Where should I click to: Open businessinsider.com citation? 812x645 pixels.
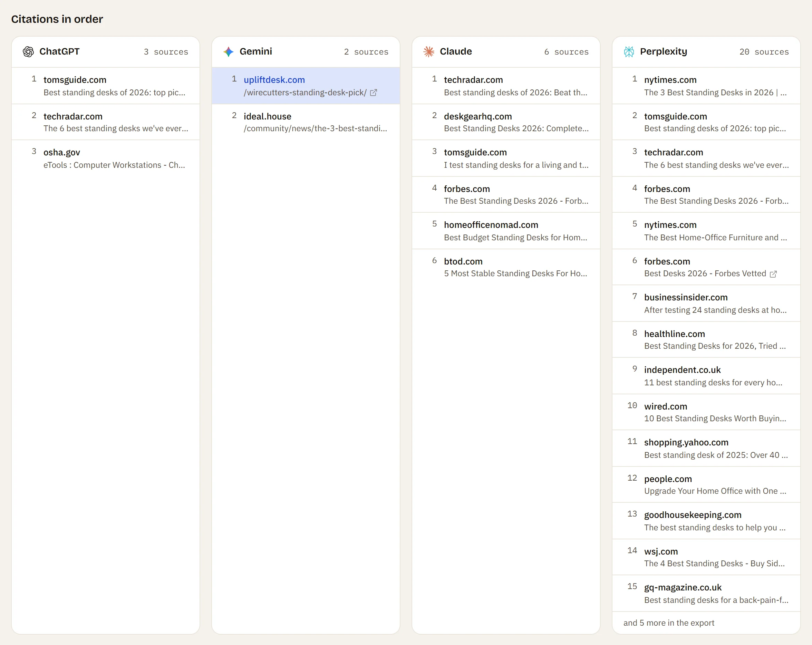pos(706,303)
